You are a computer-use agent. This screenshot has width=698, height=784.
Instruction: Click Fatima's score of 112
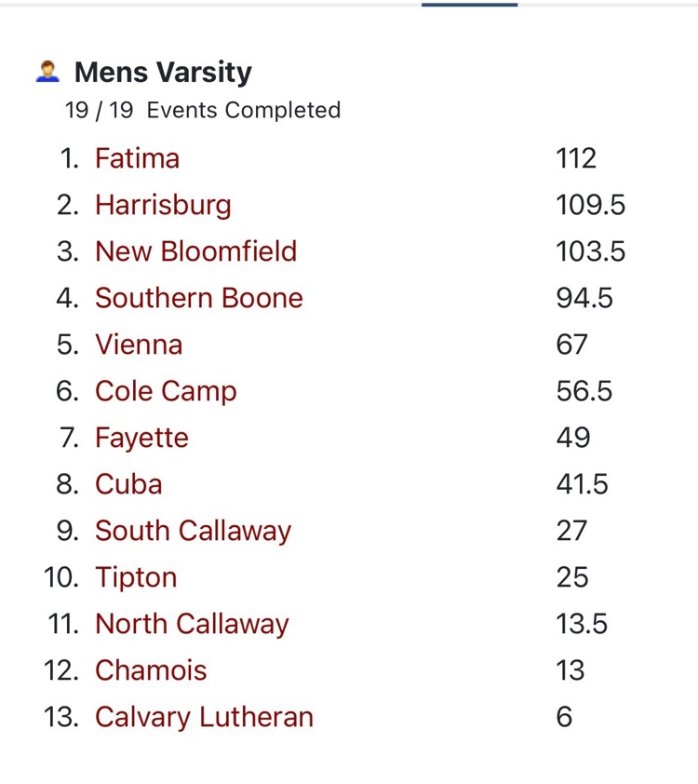[x=576, y=158]
